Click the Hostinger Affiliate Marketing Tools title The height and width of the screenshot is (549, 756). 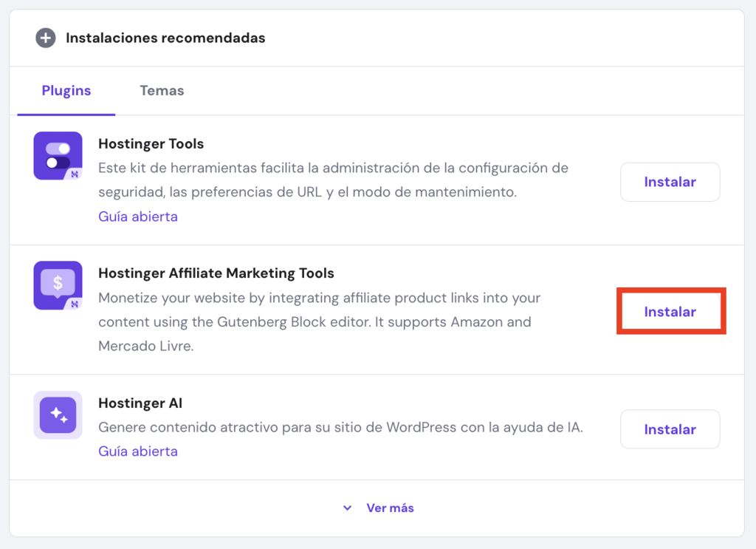coord(216,273)
